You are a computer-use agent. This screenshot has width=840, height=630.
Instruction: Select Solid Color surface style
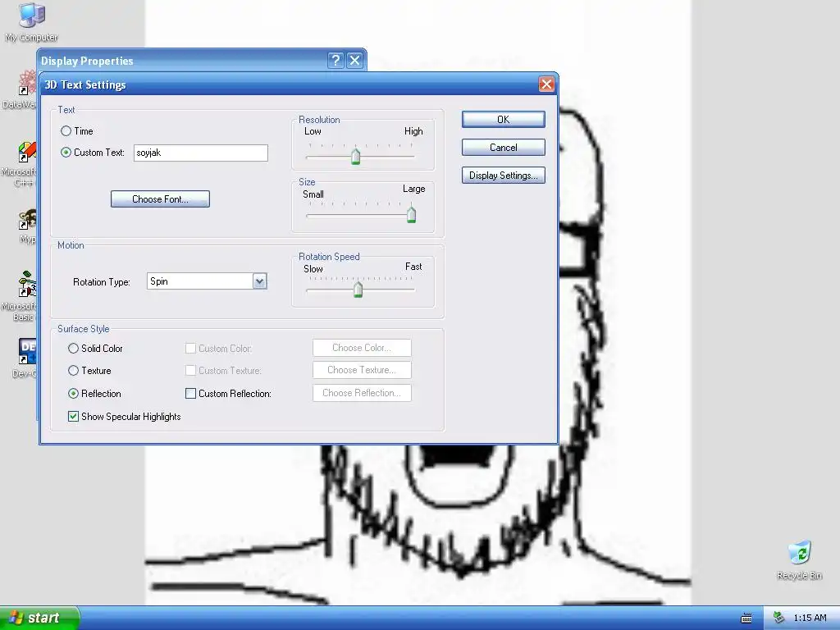pyautogui.click(x=73, y=348)
